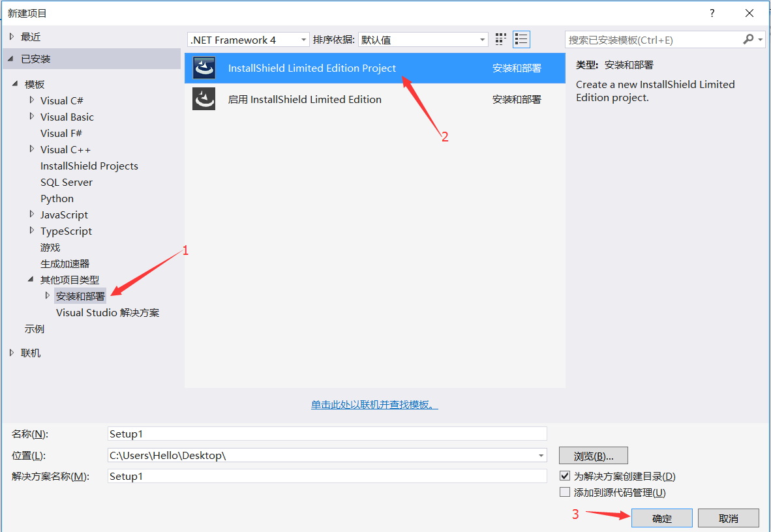Focus the 解决方案名称 input field
771x532 pixels.
[x=327, y=476]
